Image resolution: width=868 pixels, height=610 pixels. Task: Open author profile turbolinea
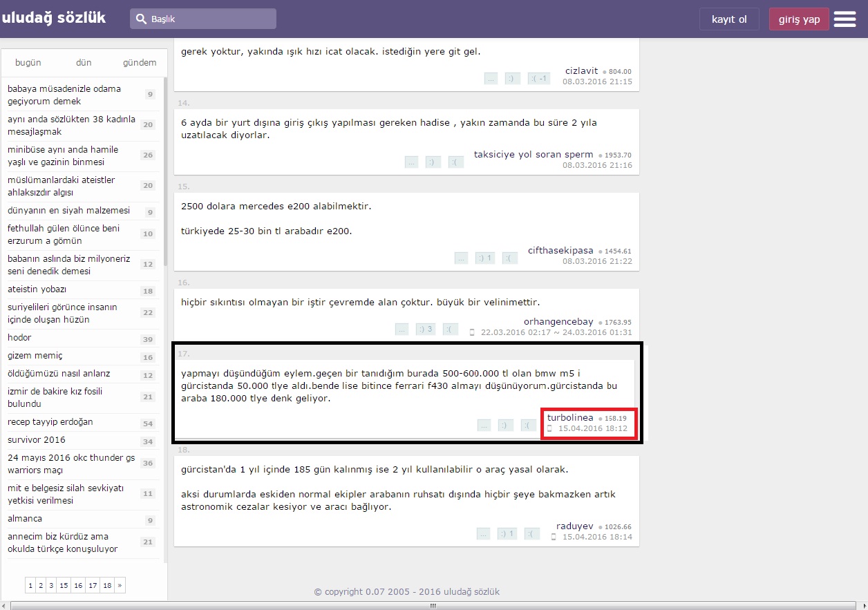click(570, 418)
